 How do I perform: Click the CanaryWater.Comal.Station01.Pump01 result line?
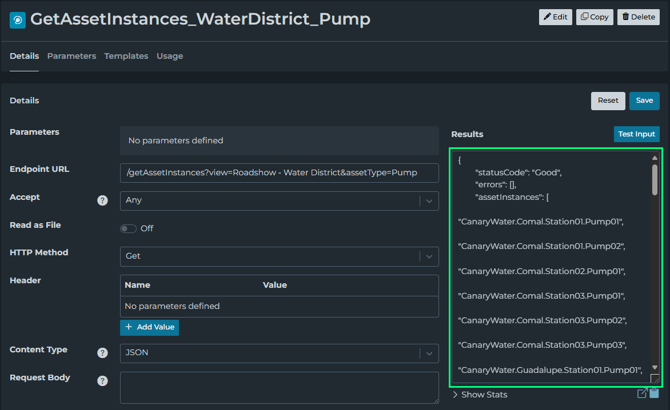pos(541,222)
